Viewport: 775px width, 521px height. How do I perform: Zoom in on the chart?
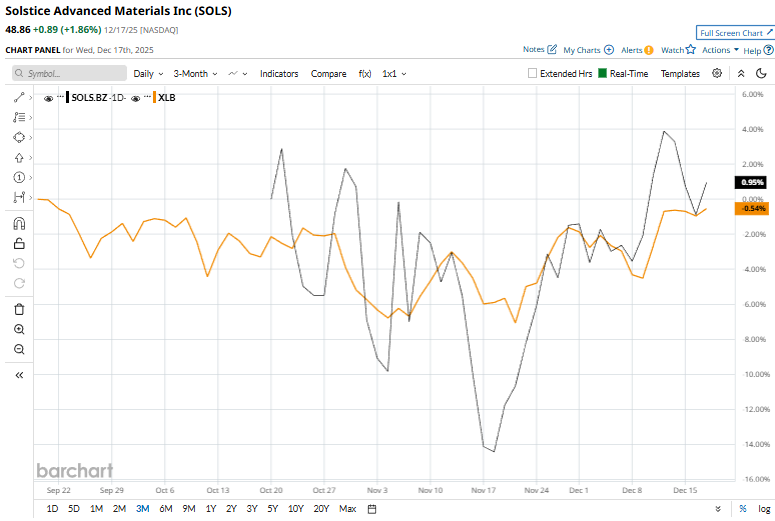[19, 329]
